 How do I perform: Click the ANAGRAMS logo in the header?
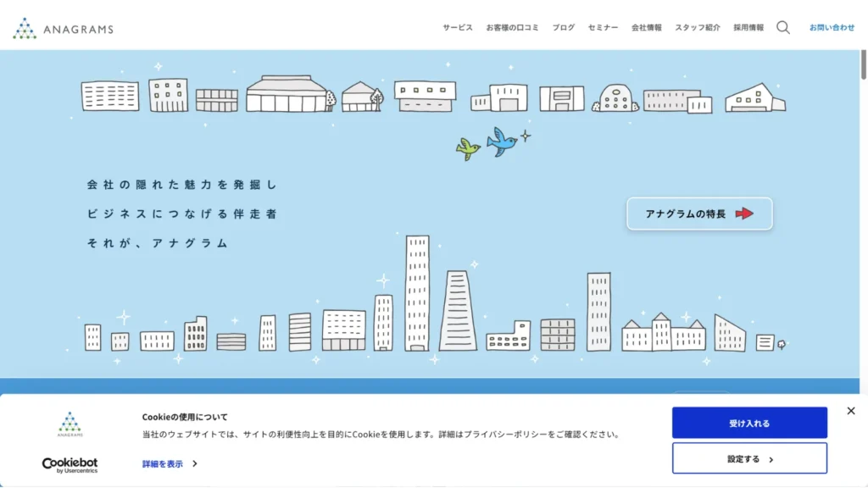point(63,29)
